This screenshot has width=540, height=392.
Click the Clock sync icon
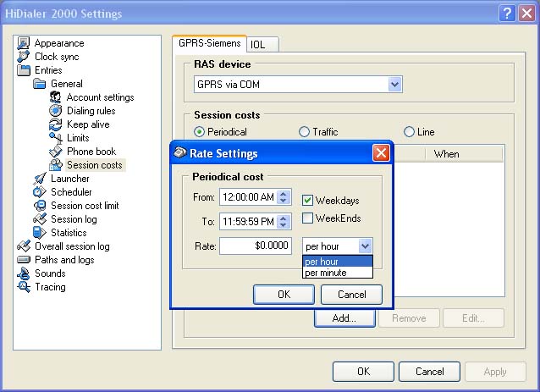pos(24,57)
